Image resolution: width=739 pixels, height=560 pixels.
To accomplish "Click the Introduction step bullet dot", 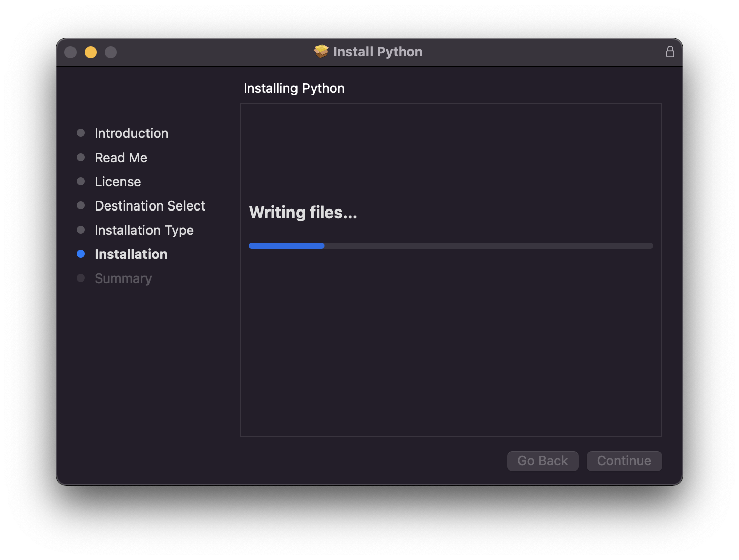I will [x=81, y=133].
